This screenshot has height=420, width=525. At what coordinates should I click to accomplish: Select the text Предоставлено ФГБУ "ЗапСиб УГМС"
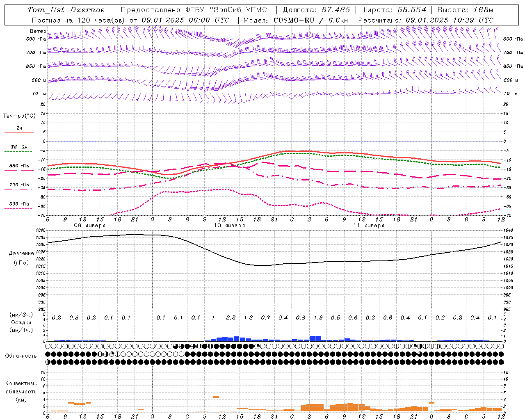[x=196, y=10]
